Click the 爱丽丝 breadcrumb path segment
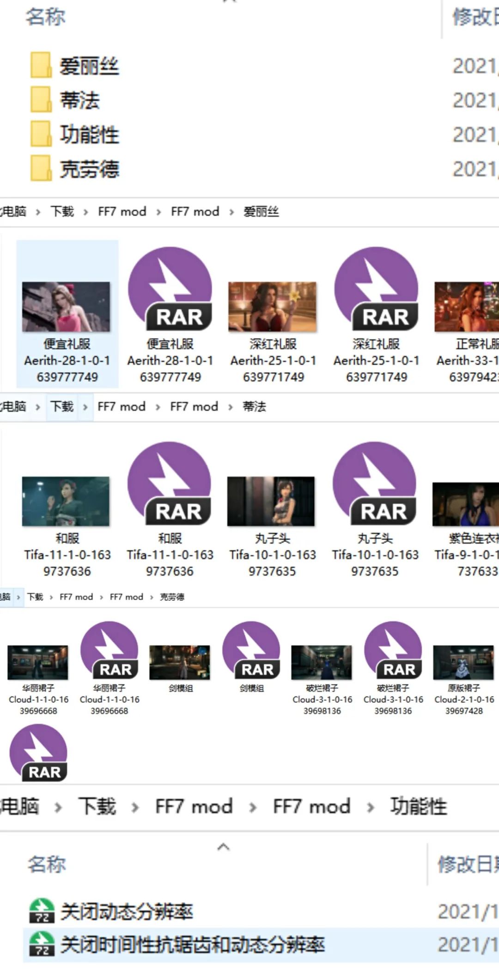 click(x=261, y=212)
